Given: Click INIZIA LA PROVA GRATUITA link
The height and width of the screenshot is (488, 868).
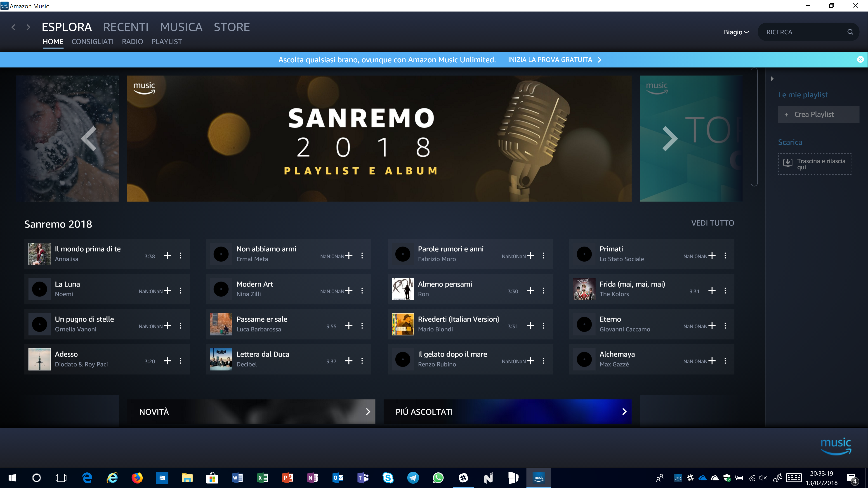Looking at the screenshot, I should (555, 60).
